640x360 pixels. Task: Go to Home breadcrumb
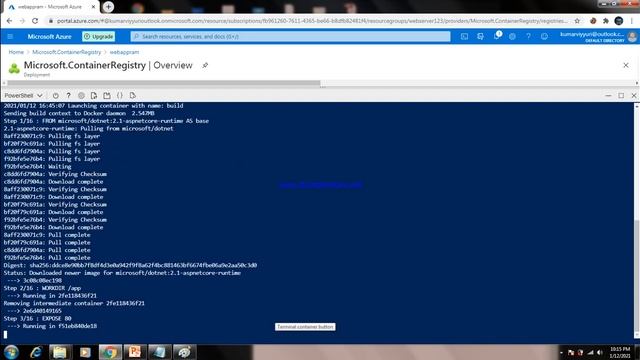[16, 52]
